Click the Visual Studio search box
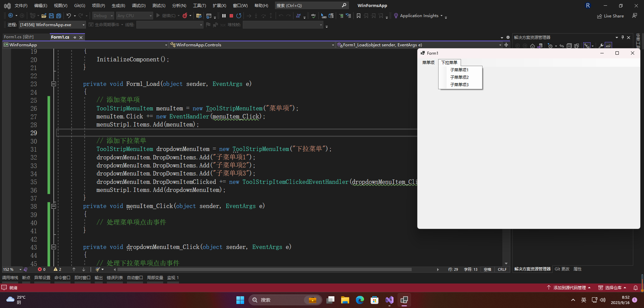644x308 pixels. [311, 6]
